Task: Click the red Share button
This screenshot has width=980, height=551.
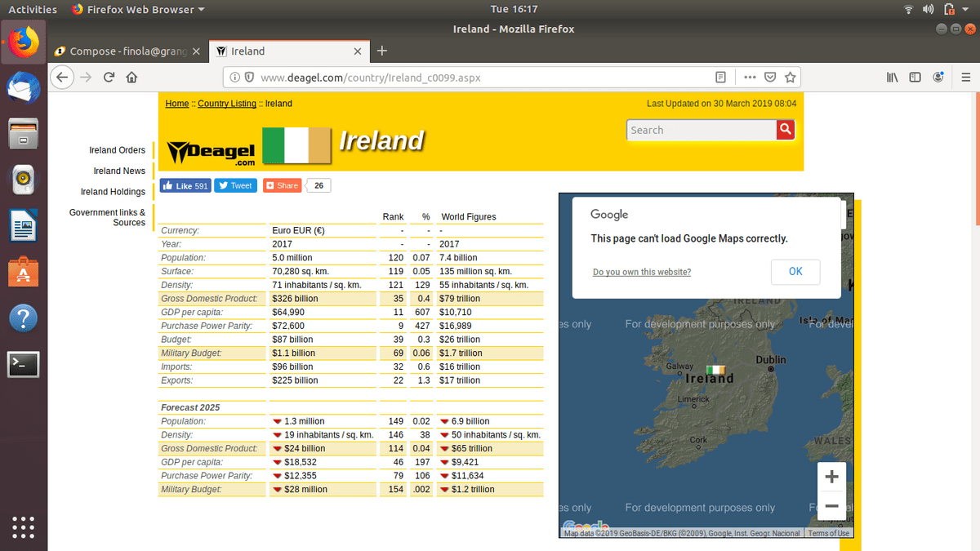Action: [282, 185]
